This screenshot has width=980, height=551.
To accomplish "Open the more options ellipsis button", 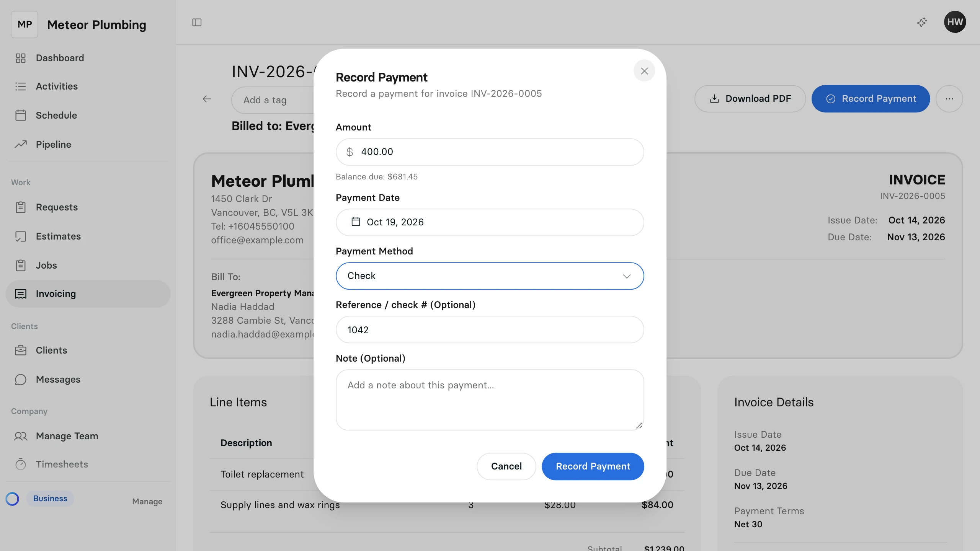I will point(949,99).
